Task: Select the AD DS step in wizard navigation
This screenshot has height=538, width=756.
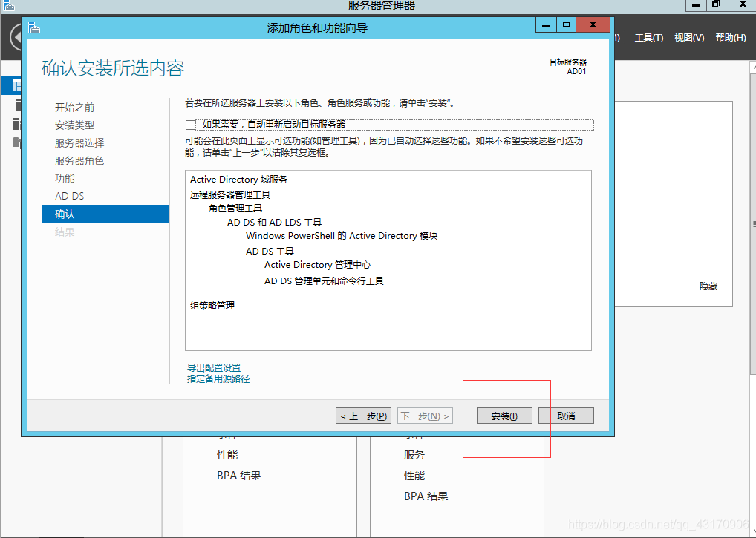Action: tap(70, 196)
